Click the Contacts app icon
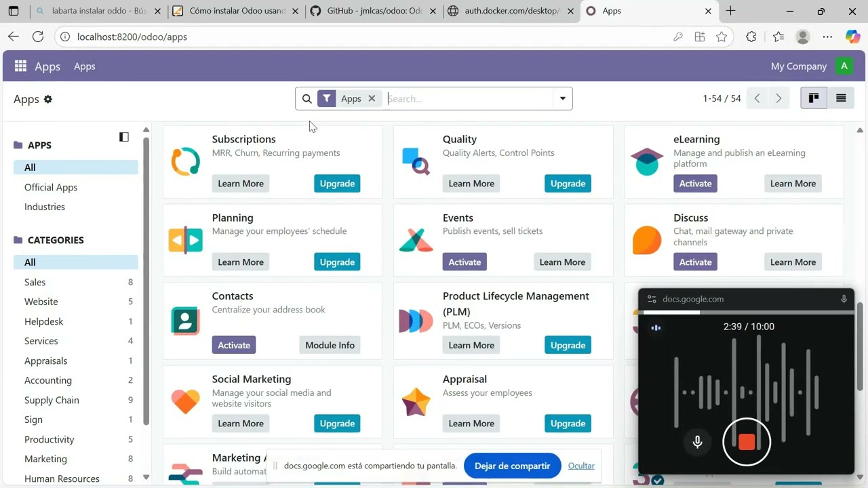The height and width of the screenshot is (488, 868). pos(185,321)
